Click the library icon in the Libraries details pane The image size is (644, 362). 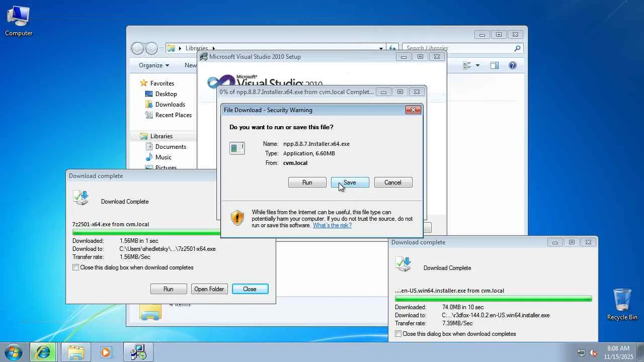(x=150, y=312)
